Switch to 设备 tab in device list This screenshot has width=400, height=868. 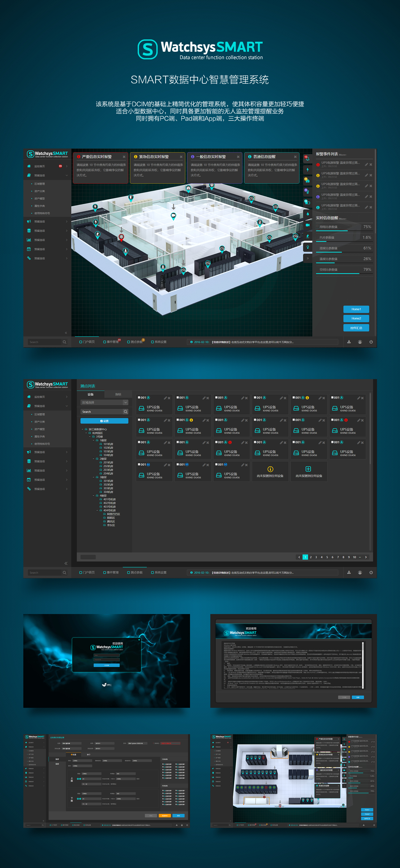point(91,394)
